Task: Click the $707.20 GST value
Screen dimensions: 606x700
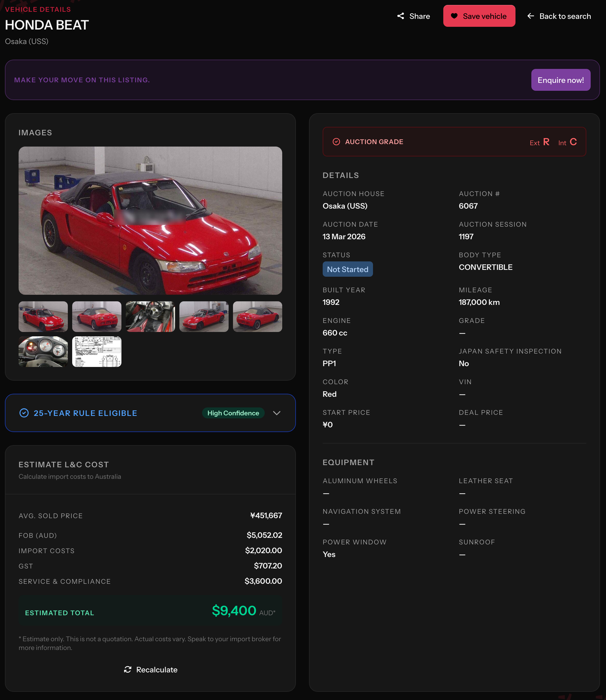Action: [x=268, y=566]
